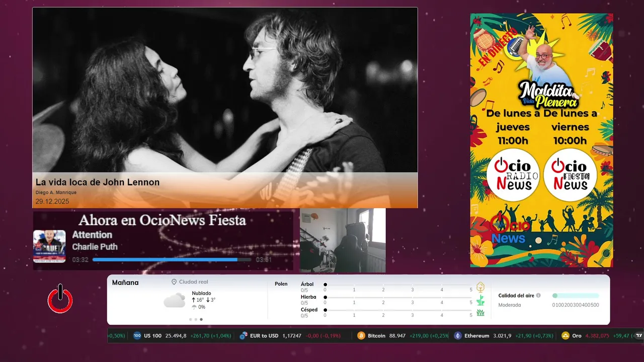Click the 3° low temperature value
This screenshot has width=644, height=362.
pyautogui.click(x=213, y=300)
